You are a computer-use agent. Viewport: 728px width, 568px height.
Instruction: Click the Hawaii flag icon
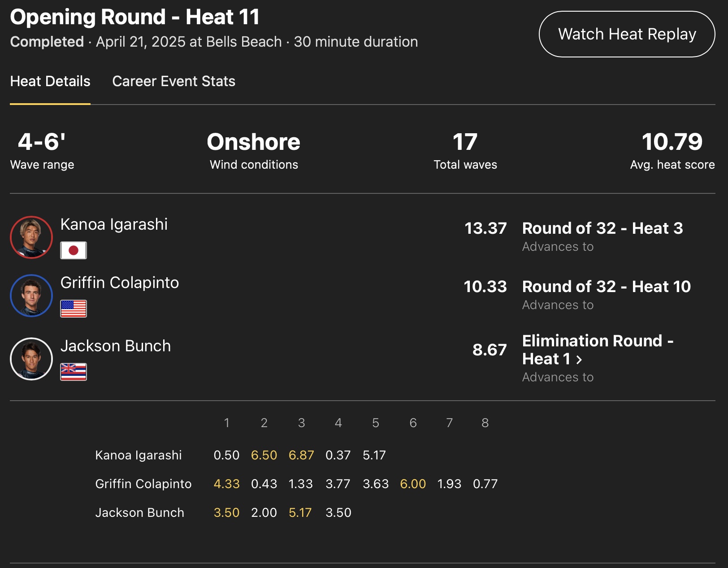[x=74, y=372]
